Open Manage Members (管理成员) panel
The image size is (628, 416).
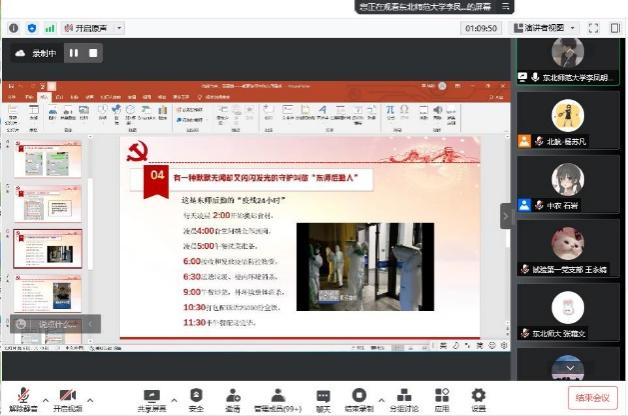278,397
